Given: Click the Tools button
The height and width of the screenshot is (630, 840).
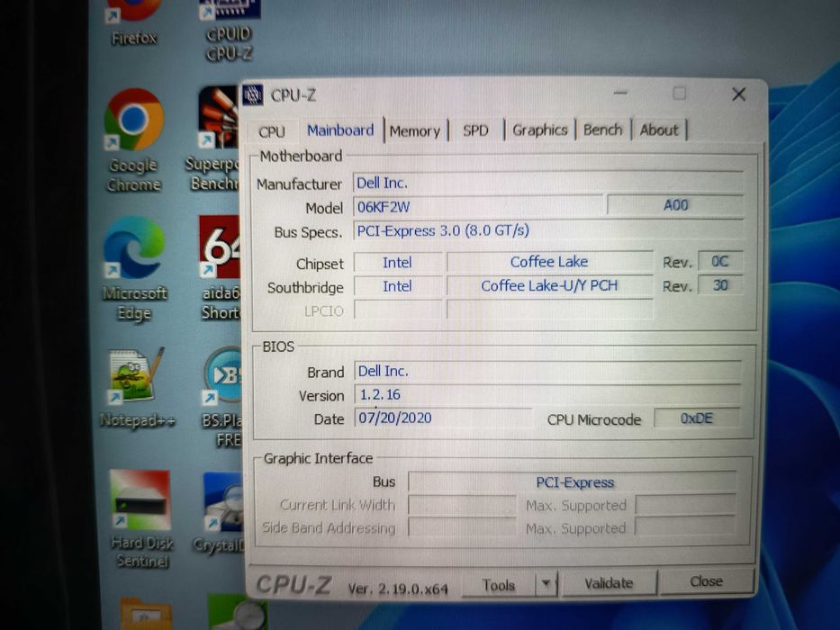Looking at the screenshot, I should coord(498,585).
